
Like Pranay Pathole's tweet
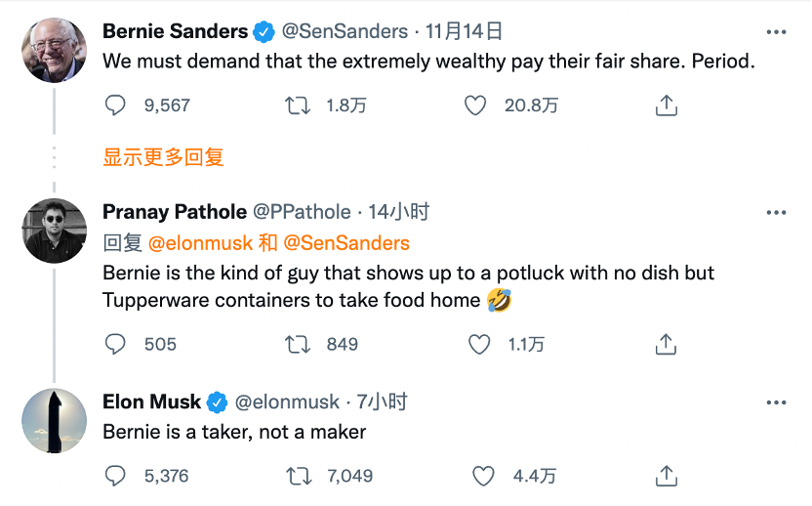point(479,344)
